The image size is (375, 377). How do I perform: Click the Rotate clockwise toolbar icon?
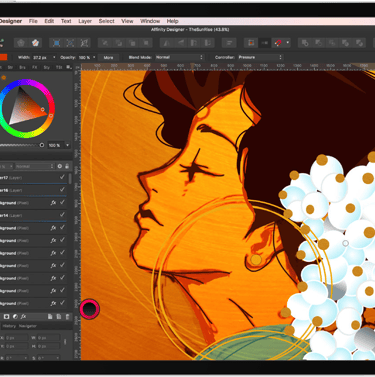coord(208,43)
